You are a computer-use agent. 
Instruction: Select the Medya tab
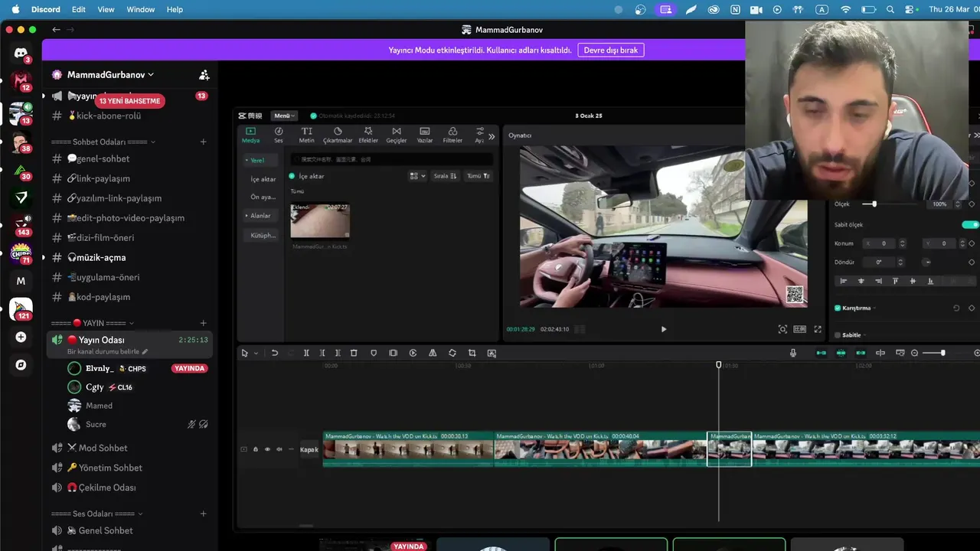point(250,135)
